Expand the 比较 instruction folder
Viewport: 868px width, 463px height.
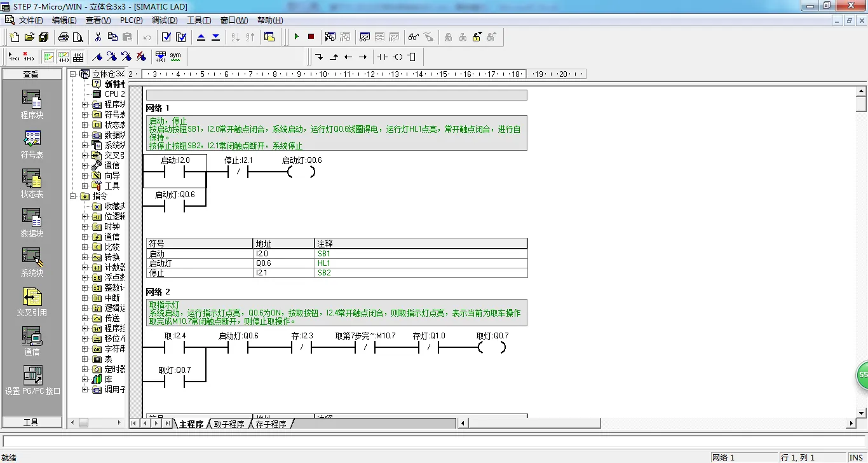(x=85, y=247)
